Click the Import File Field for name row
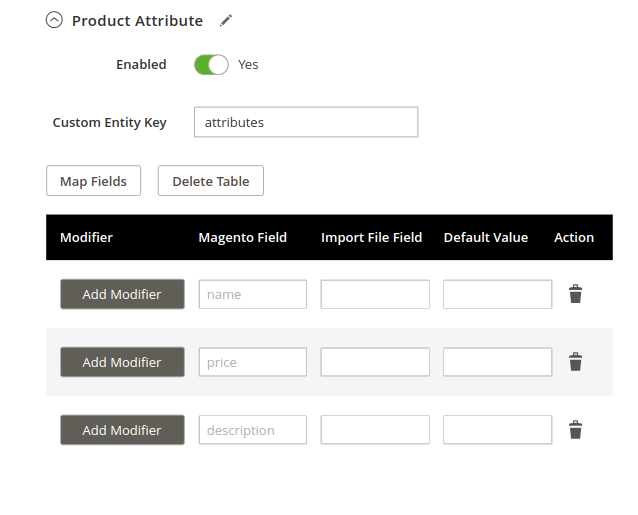 click(x=375, y=294)
